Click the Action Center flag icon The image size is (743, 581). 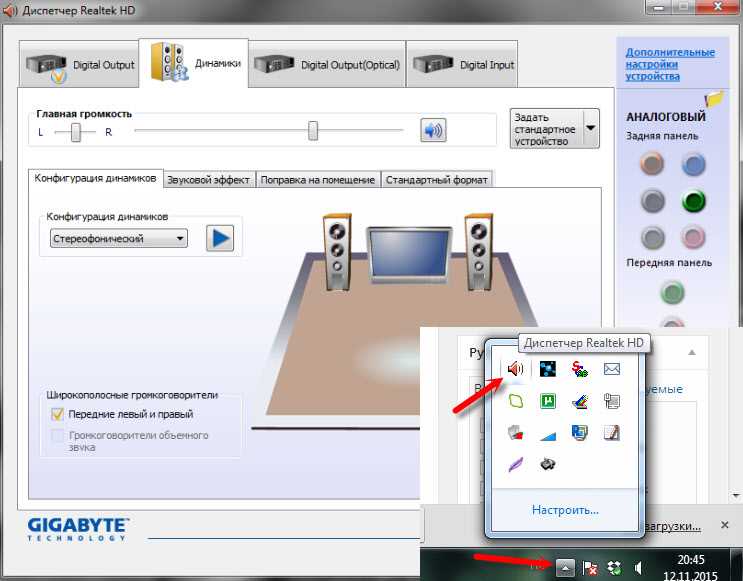coord(589,567)
